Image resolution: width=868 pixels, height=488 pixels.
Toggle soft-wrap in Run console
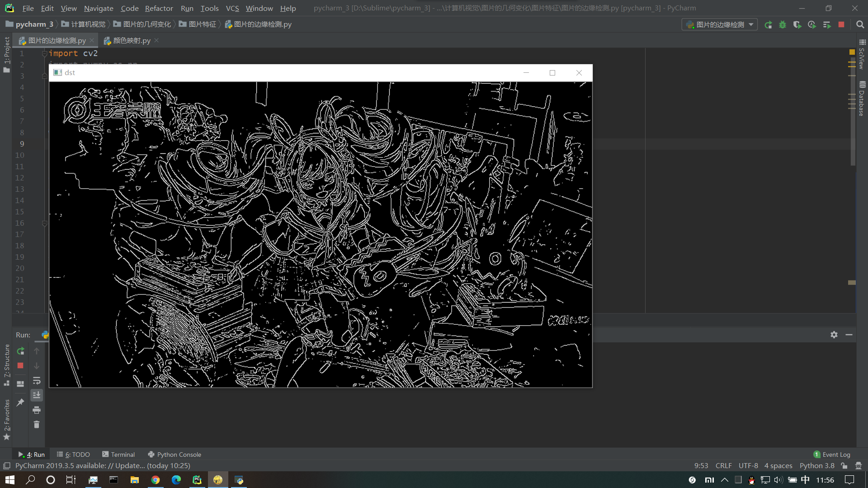37,380
